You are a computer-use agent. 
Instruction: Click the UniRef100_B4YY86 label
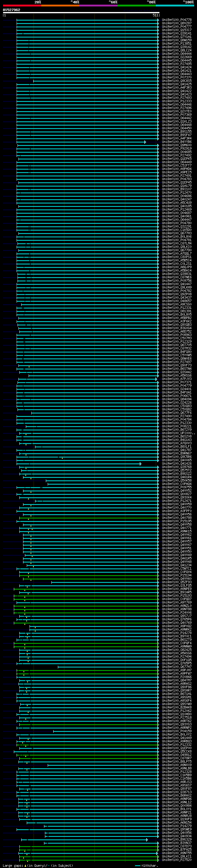176,142
